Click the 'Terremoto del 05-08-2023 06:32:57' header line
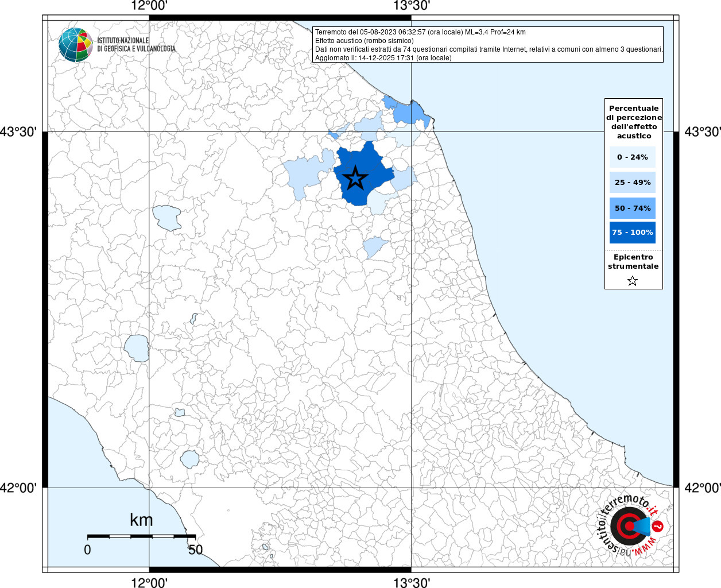 coord(420,32)
